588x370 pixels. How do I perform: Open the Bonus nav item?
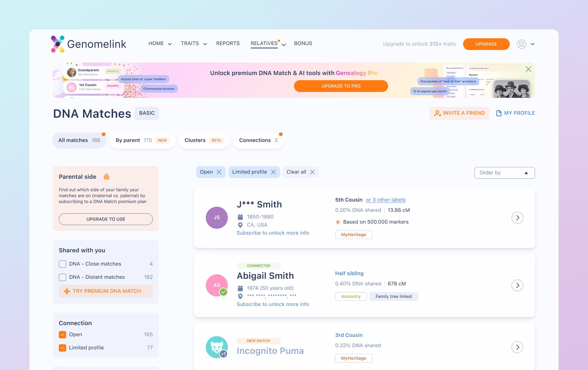click(303, 43)
